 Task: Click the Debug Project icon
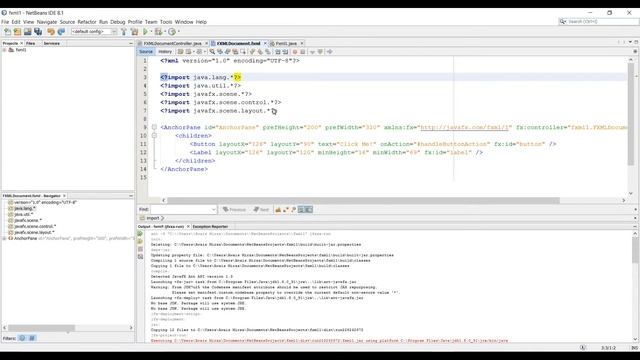(158, 31)
